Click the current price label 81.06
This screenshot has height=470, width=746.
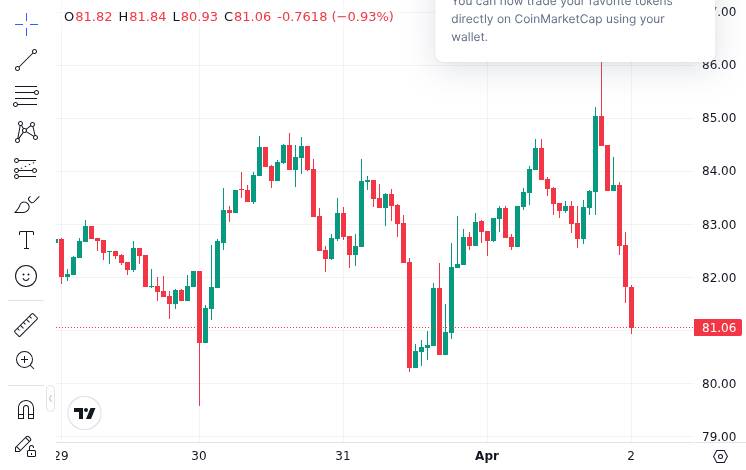[718, 327]
